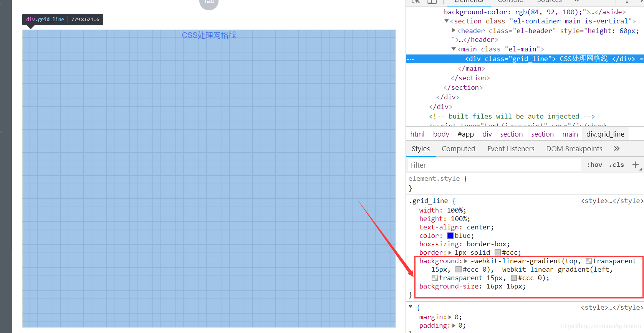Click the CSS处理网格线 heading in the page
Viewport: 644px width, 333px height.
pos(209,35)
